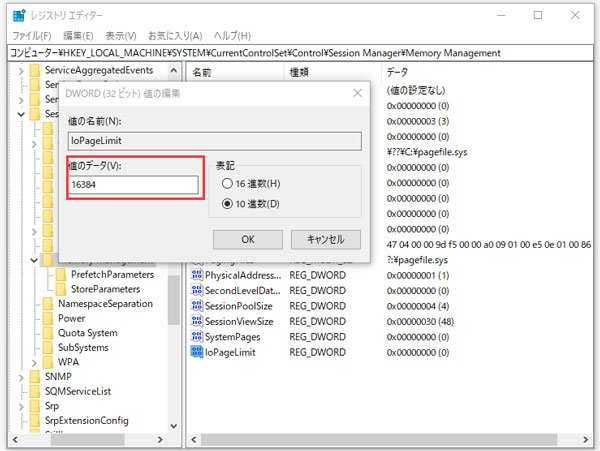Expand the SNMP tree node
The image size is (600, 451).
tap(21, 377)
